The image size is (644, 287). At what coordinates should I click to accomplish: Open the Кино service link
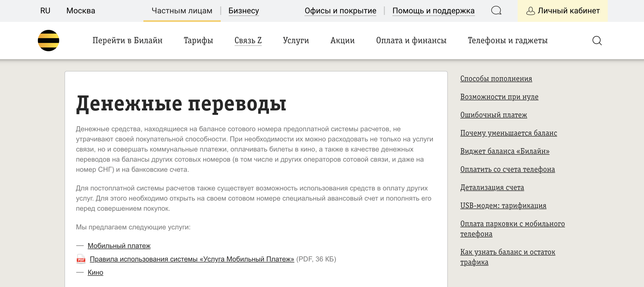[95, 272]
